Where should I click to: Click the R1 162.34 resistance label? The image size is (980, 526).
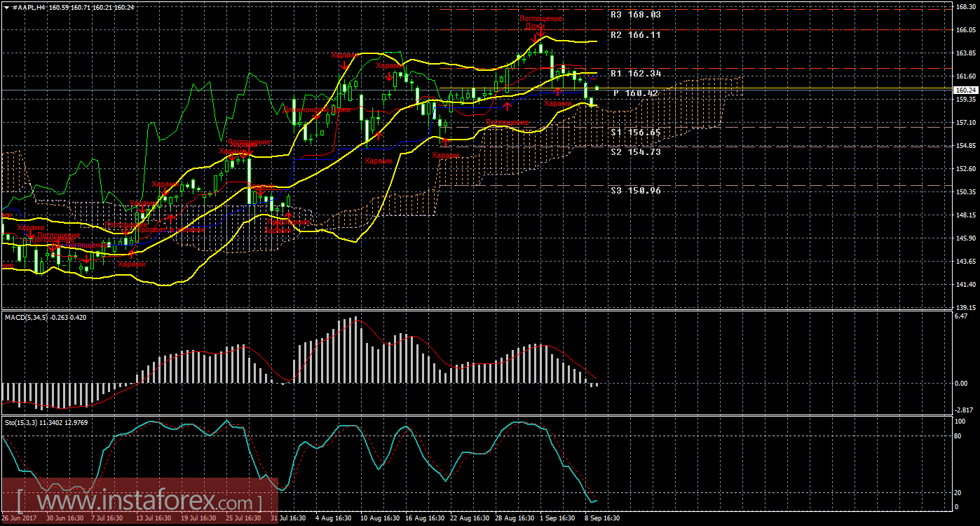click(x=635, y=73)
